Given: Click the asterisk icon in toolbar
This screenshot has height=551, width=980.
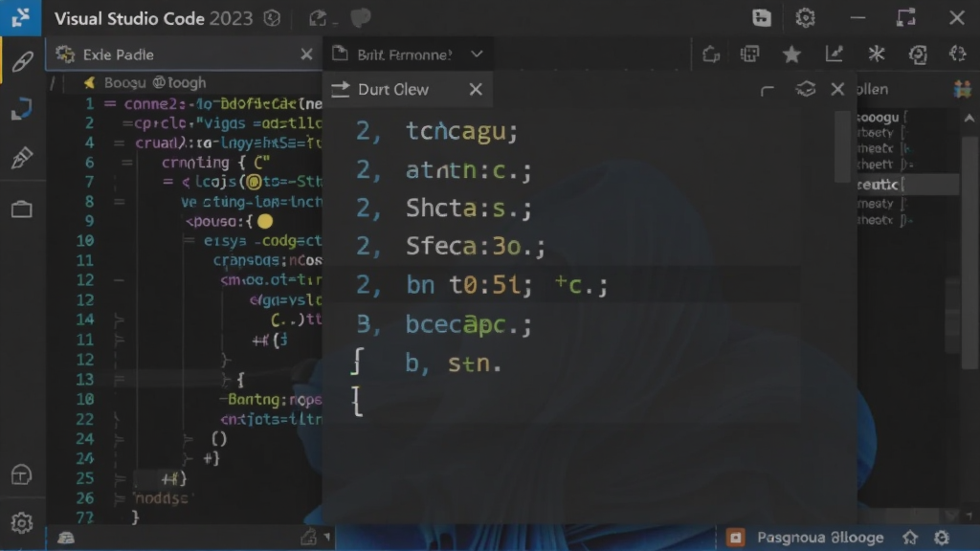Looking at the screenshot, I should click(x=877, y=54).
